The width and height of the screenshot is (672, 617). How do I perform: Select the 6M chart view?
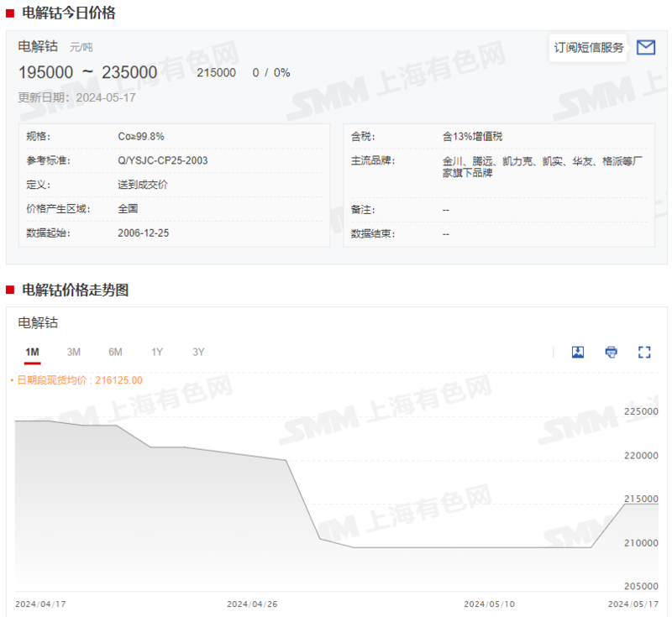114,352
